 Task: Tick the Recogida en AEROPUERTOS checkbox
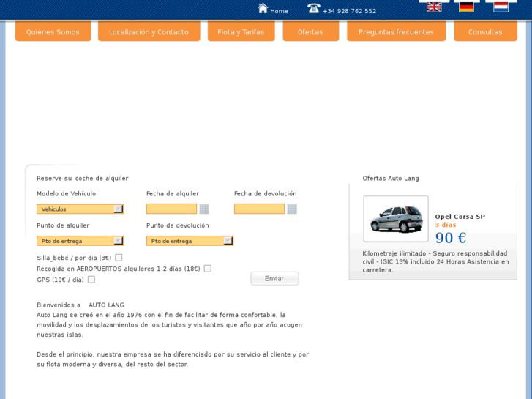point(208,269)
